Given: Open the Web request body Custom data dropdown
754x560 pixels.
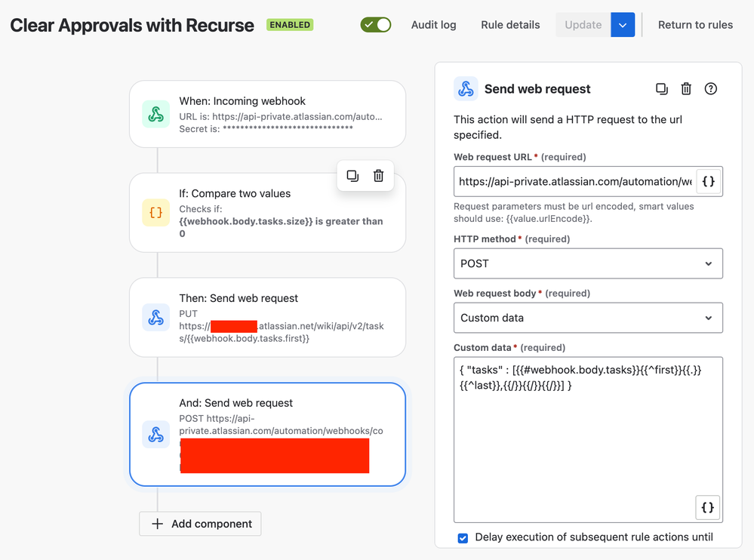Looking at the screenshot, I should tap(588, 318).
